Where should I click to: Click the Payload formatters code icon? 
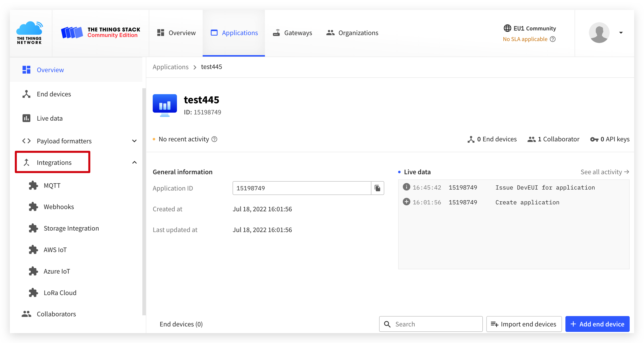tap(26, 141)
